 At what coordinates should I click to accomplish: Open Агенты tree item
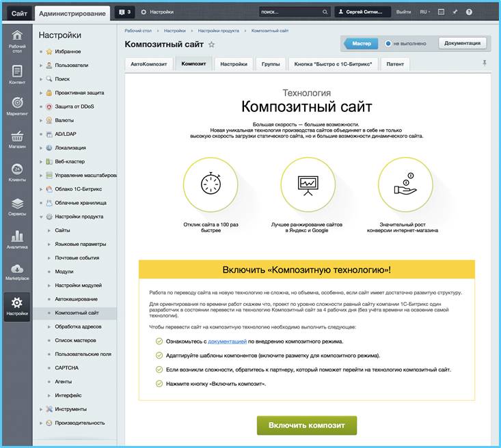pyautogui.click(x=64, y=382)
